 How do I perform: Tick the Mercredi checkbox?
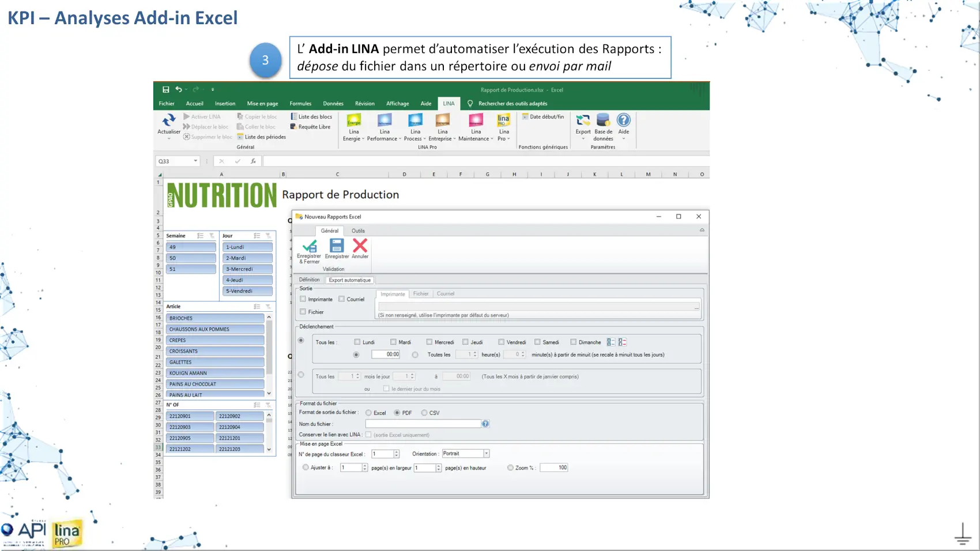pos(429,342)
